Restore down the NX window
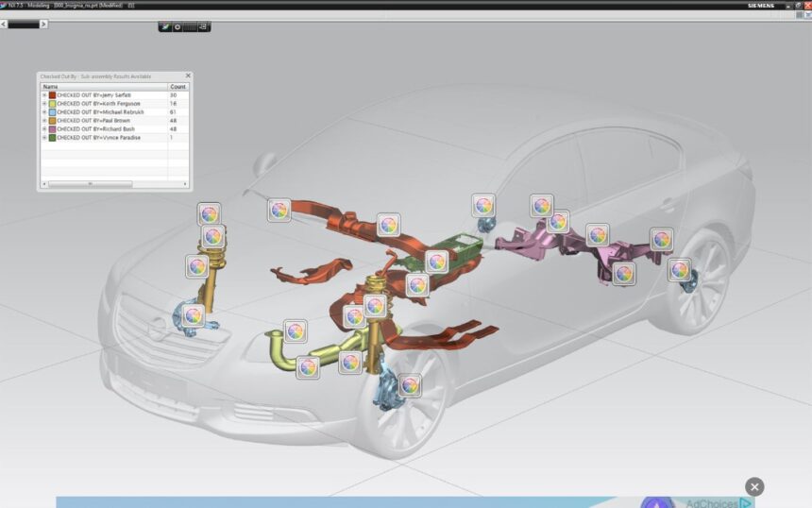812x508 pixels. (798, 6)
